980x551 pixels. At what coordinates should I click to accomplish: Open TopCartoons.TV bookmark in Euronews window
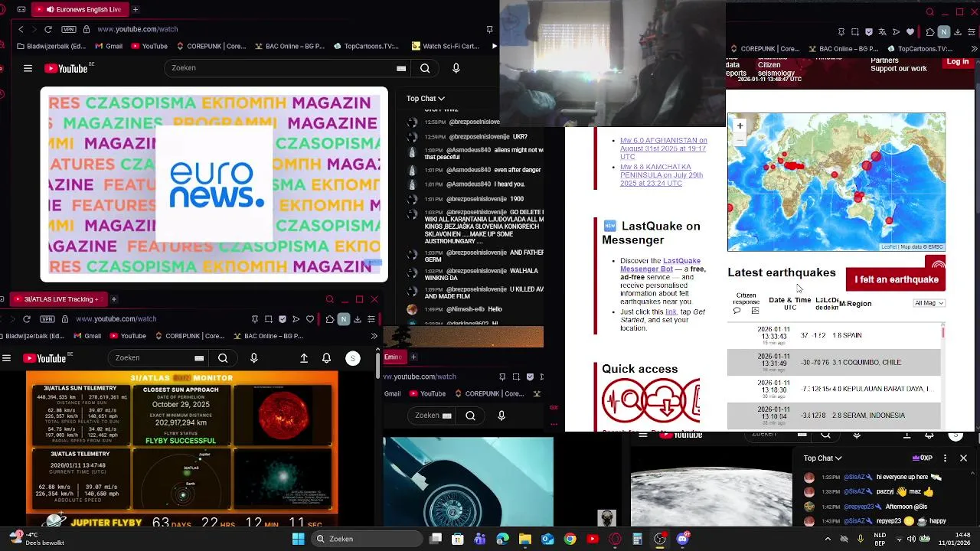coord(366,46)
